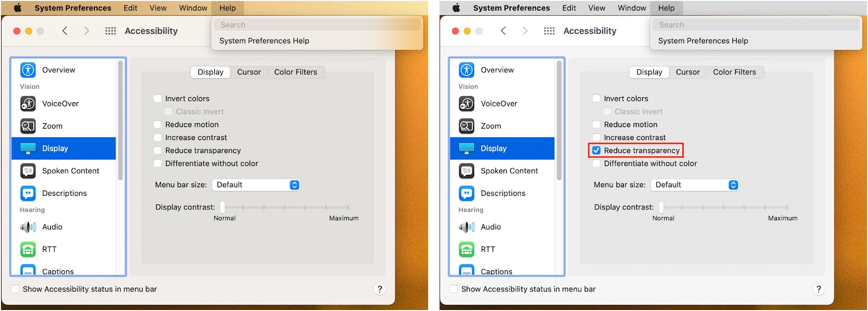The height and width of the screenshot is (311, 868).
Task: Select the Display tab in left window
Action: pyautogui.click(x=210, y=72)
